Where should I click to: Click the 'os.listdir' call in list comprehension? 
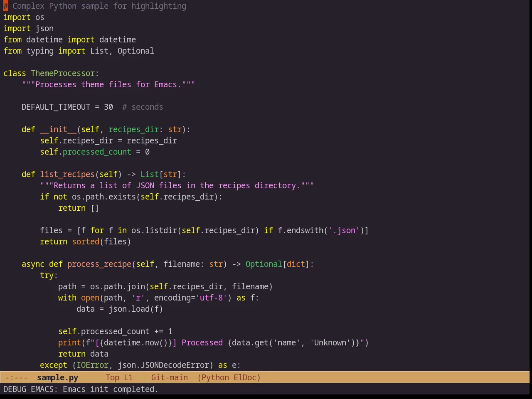[x=154, y=230]
